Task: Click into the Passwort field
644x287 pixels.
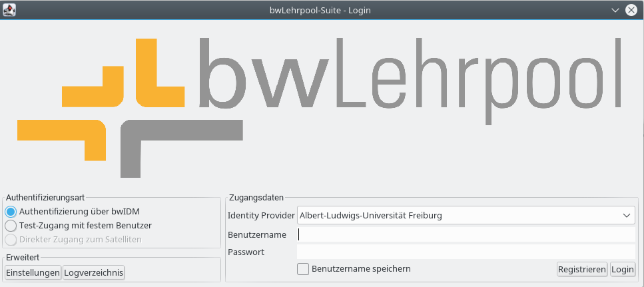Action: [466, 252]
